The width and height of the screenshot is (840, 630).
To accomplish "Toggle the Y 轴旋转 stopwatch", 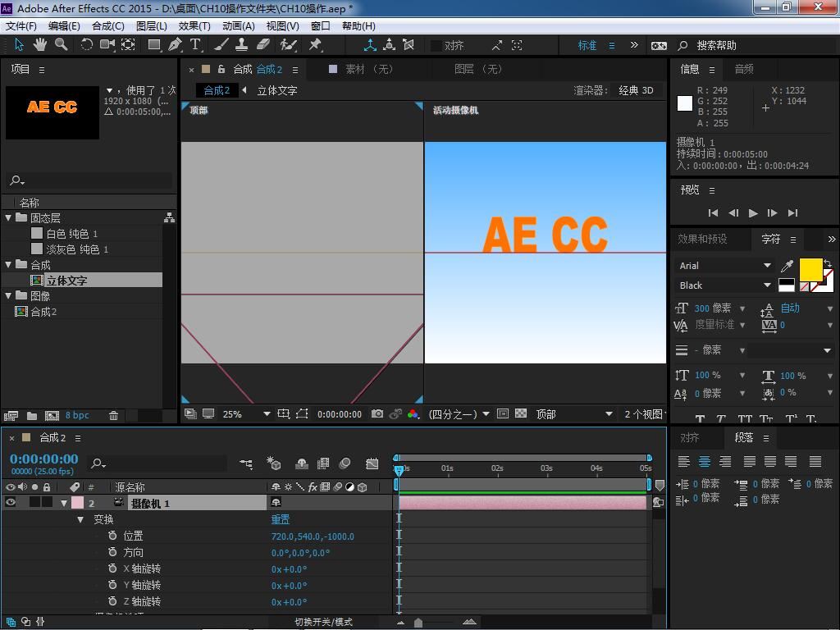I will coord(112,585).
